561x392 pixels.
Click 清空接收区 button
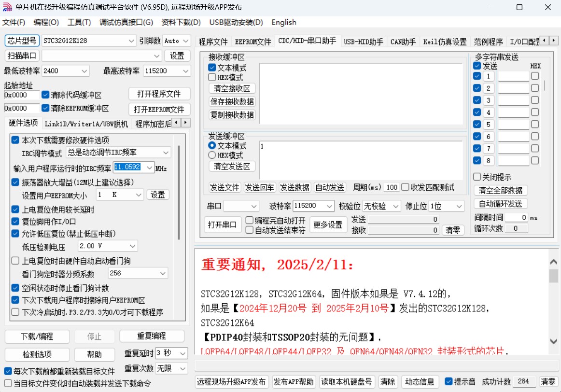pyautogui.click(x=232, y=88)
